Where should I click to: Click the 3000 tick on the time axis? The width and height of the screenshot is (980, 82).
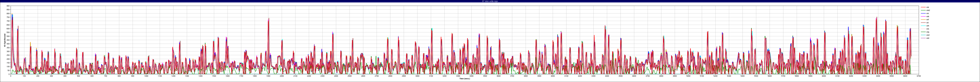(417, 76)
